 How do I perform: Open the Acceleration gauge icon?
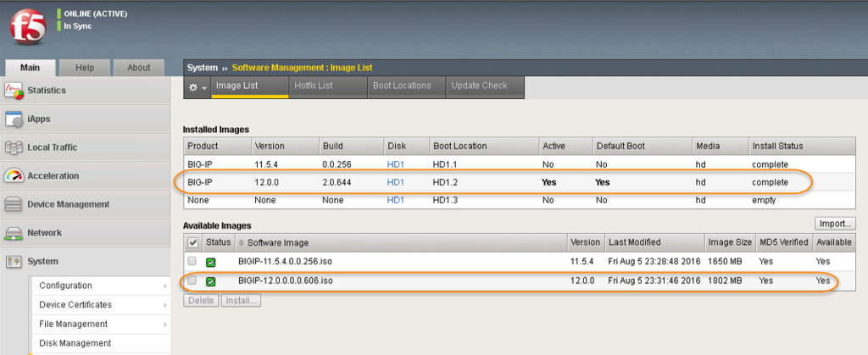[14, 176]
